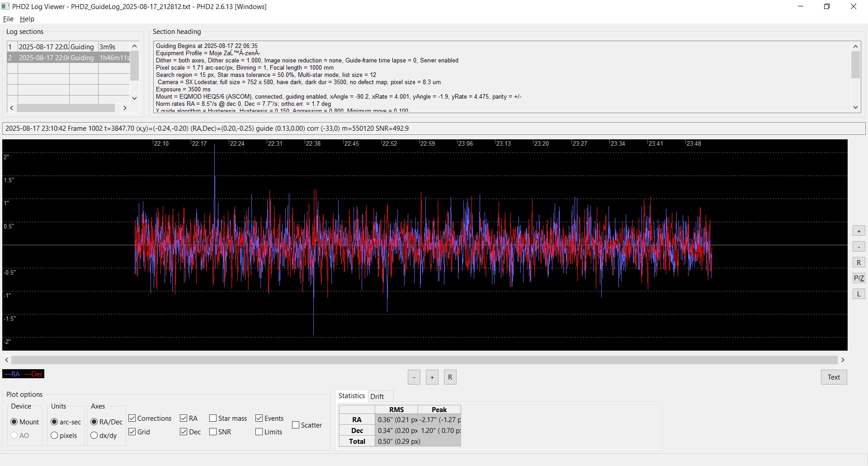The height and width of the screenshot is (466, 868).
Task: Click the Log sections scroll-left arrow
Action: tap(12, 108)
